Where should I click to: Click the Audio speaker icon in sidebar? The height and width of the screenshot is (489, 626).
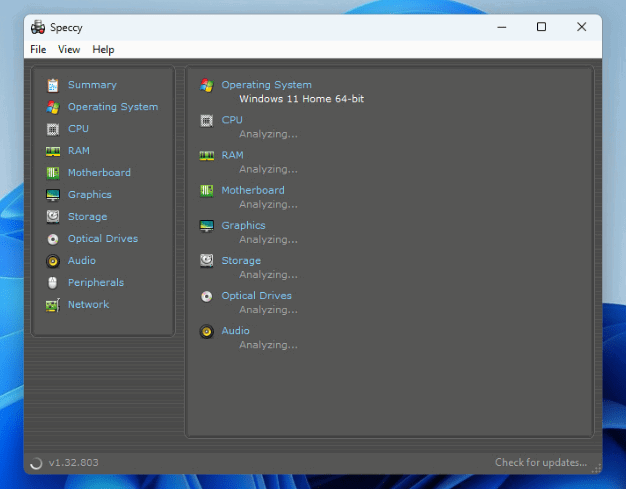(x=53, y=261)
